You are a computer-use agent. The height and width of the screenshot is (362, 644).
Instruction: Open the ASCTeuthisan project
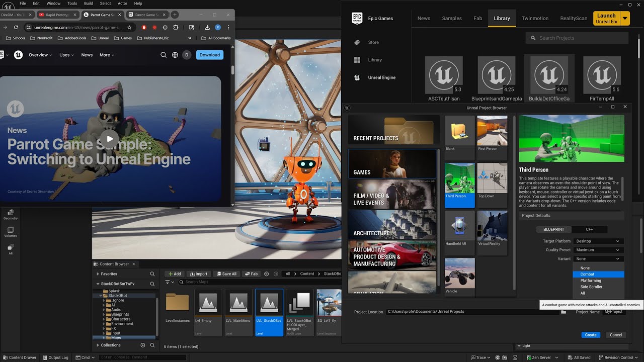[444, 79]
